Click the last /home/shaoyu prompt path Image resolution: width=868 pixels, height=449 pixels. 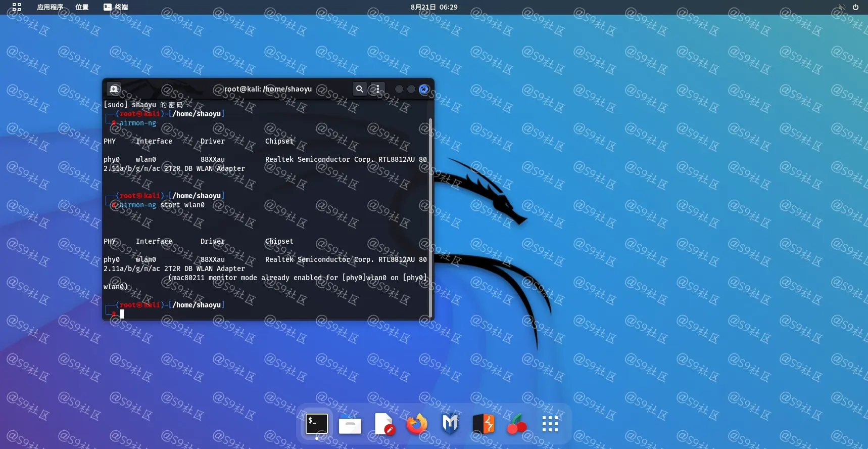pyautogui.click(x=197, y=305)
